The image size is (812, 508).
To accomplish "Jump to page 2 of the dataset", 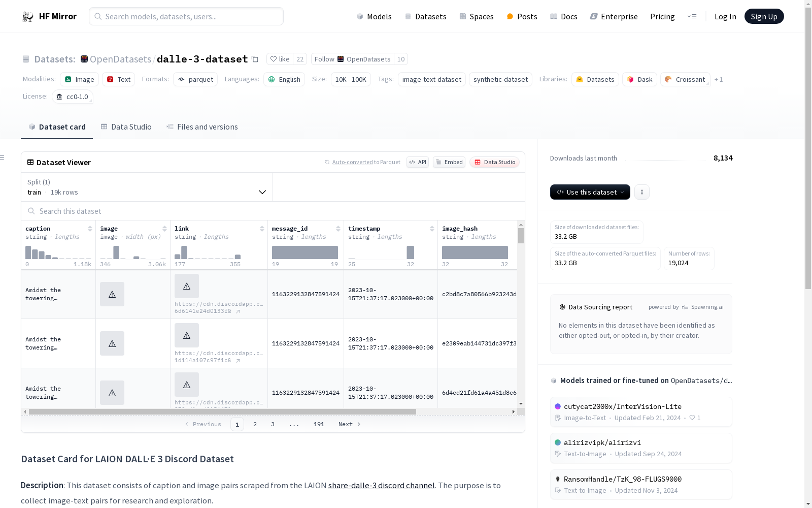I will click(x=255, y=424).
